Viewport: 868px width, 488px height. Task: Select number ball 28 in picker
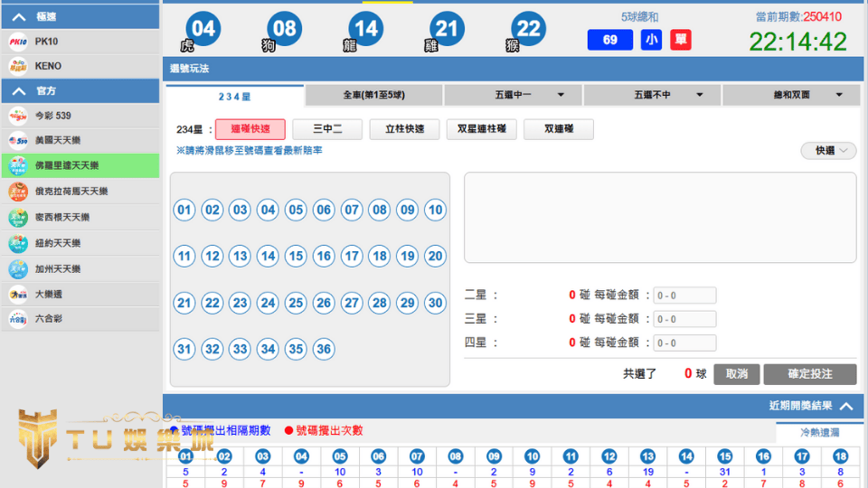379,304
